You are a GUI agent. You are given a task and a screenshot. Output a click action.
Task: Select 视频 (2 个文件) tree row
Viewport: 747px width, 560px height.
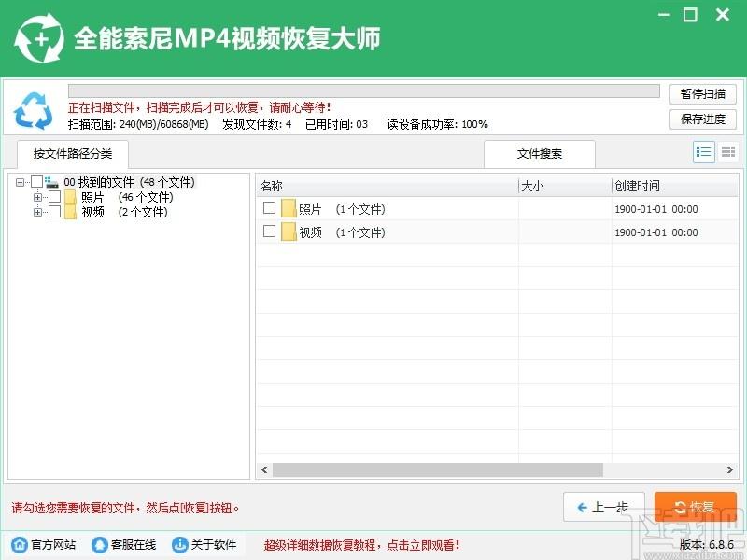pos(124,212)
